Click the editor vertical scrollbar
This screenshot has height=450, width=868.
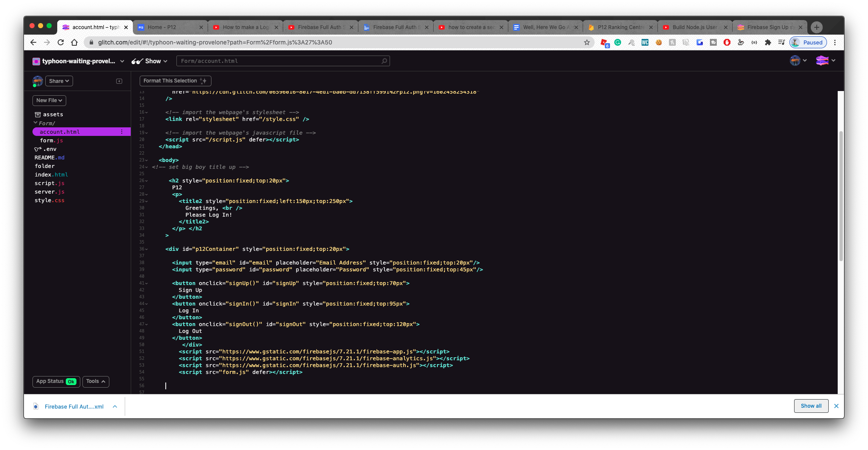click(841, 197)
